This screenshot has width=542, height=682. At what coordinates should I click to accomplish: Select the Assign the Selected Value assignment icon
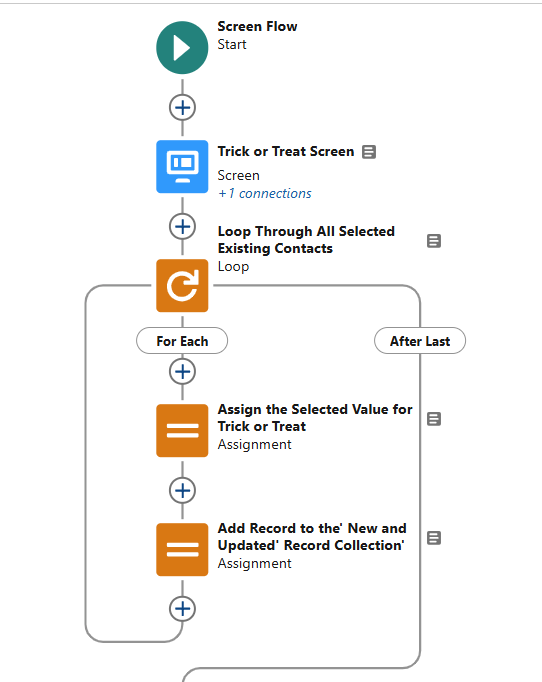coord(182,430)
